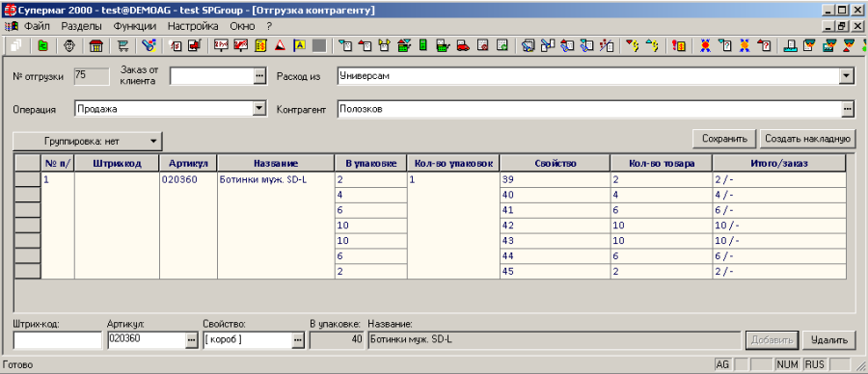This screenshot has width=868, height=374.
Task: Open Свойство browse ellipsis button
Action: (x=298, y=340)
